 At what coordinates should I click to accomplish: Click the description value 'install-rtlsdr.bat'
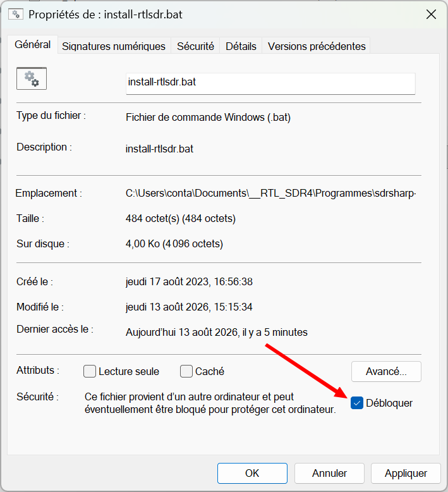pos(159,149)
